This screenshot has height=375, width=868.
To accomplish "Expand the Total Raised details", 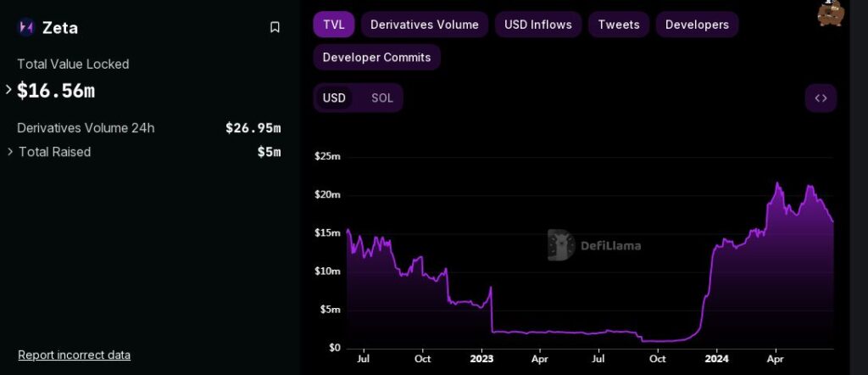I will (10, 151).
